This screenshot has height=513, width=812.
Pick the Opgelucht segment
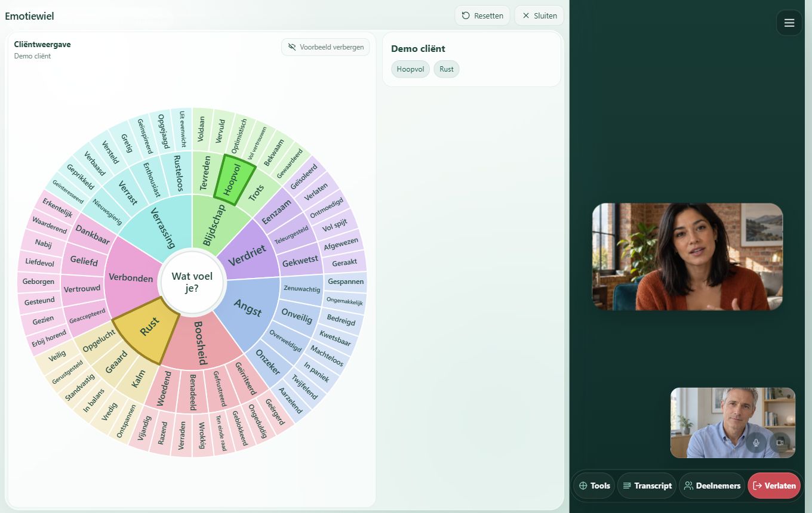pyautogui.click(x=99, y=342)
